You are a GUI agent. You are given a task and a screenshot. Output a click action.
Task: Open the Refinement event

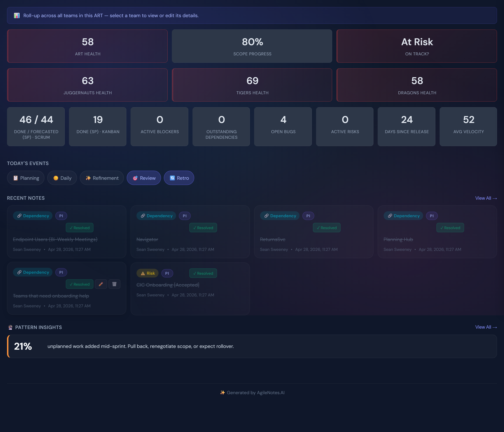pos(102,178)
